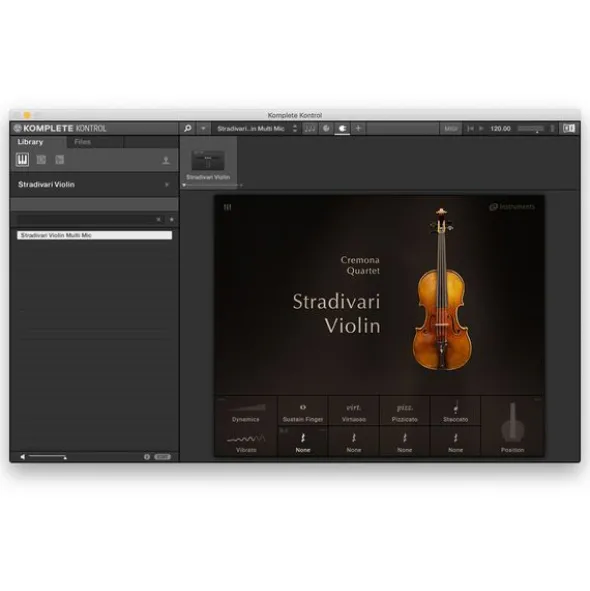Click the None slot under Pizzicato
This screenshot has width=590, height=591.
point(405,442)
